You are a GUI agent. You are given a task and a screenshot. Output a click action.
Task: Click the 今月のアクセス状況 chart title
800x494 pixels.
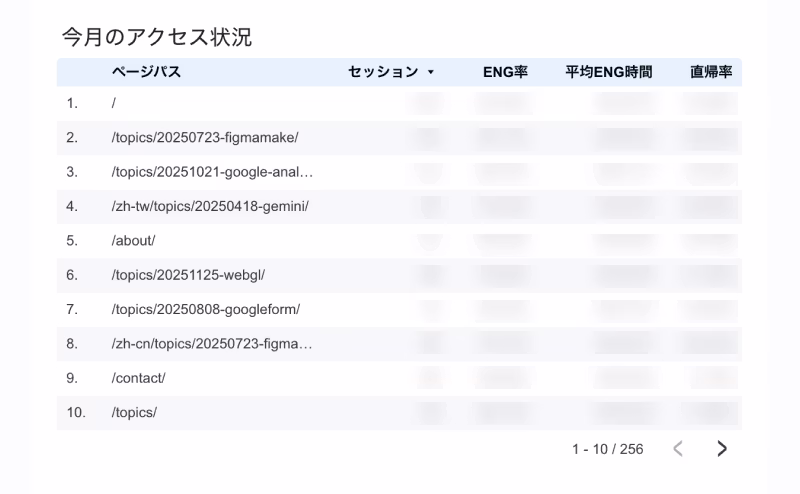pos(157,38)
